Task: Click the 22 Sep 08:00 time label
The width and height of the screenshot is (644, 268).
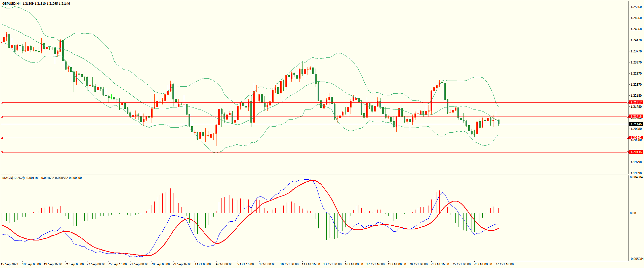Action: point(96,264)
